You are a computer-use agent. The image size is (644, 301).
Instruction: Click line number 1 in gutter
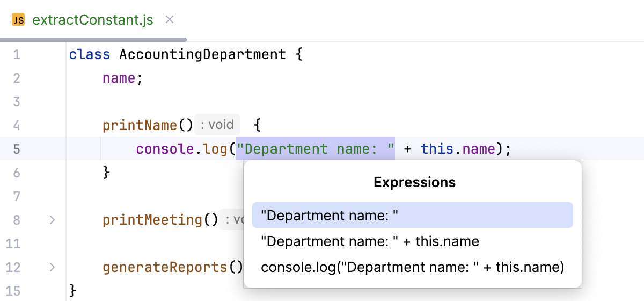(x=16, y=54)
